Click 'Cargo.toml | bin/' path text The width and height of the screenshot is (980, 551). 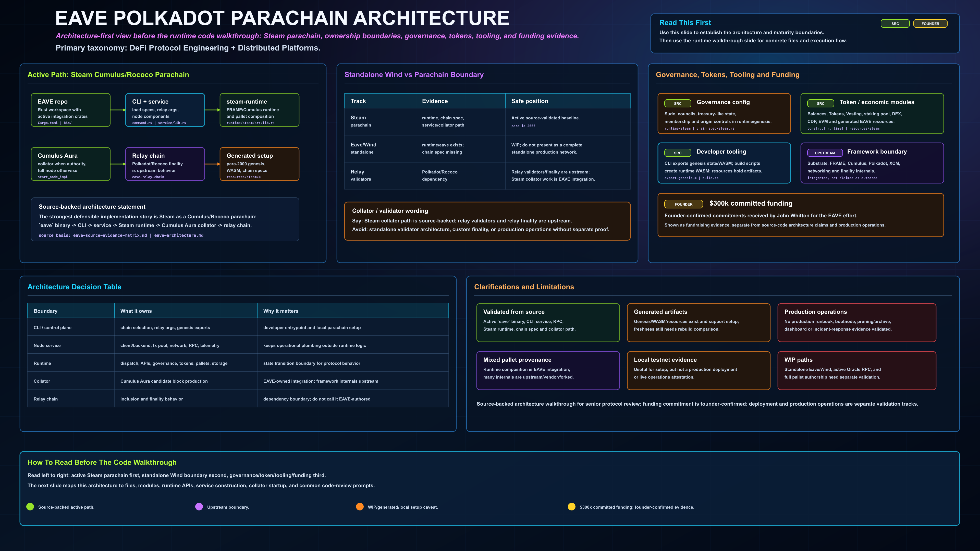54,123
